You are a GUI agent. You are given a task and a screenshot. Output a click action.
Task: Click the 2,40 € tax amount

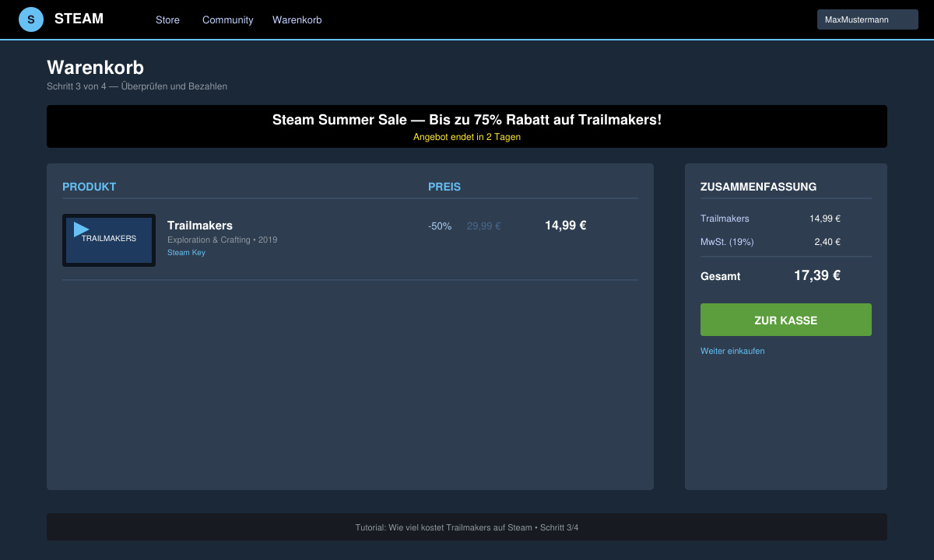tap(827, 242)
